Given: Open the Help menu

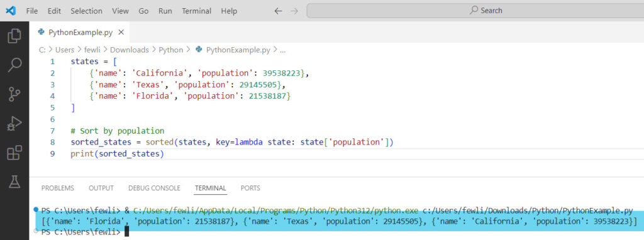Looking at the screenshot, I should (x=229, y=11).
